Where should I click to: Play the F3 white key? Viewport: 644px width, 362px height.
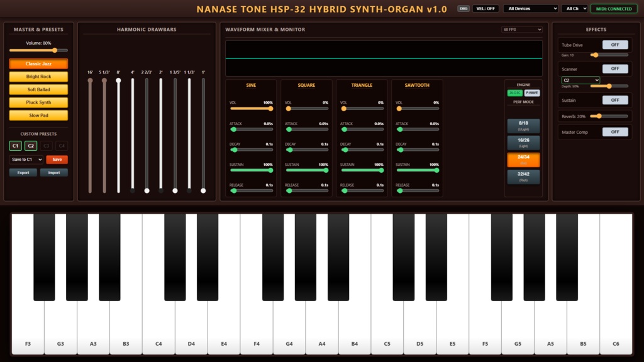(x=28, y=328)
